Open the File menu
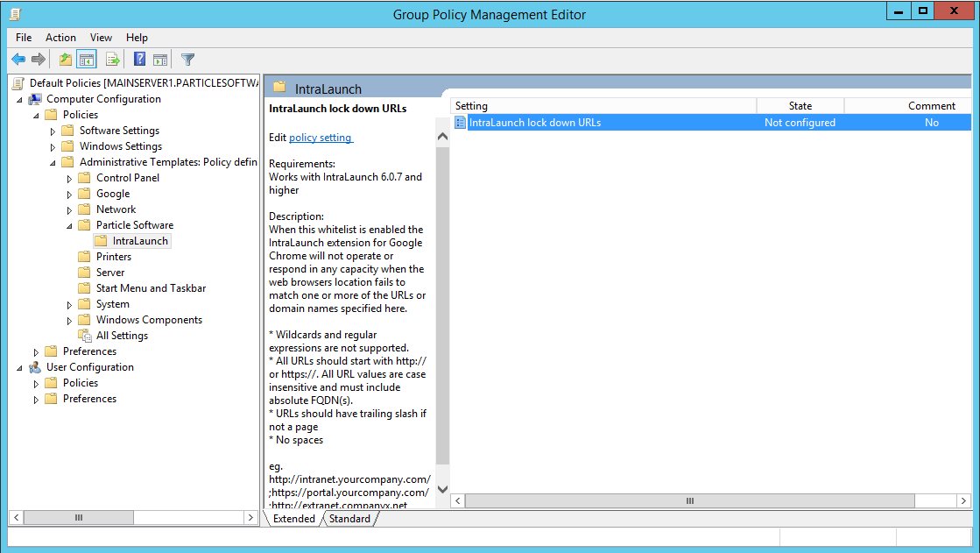 pyautogui.click(x=24, y=38)
